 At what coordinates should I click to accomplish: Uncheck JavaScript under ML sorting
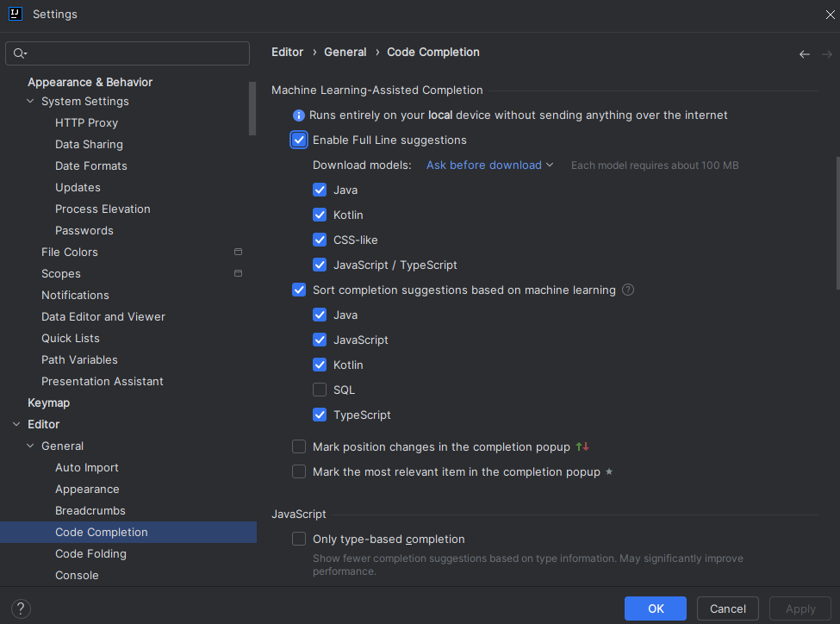[x=320, y=340]
